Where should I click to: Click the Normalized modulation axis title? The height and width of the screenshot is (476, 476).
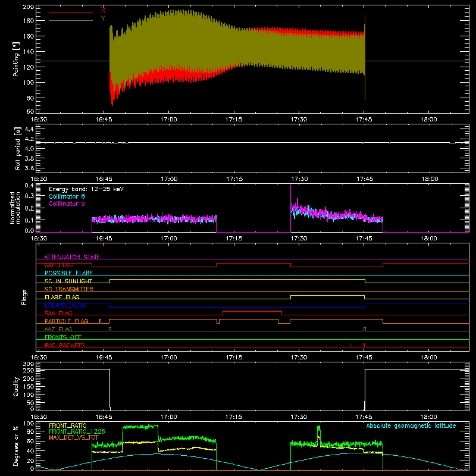15,208
